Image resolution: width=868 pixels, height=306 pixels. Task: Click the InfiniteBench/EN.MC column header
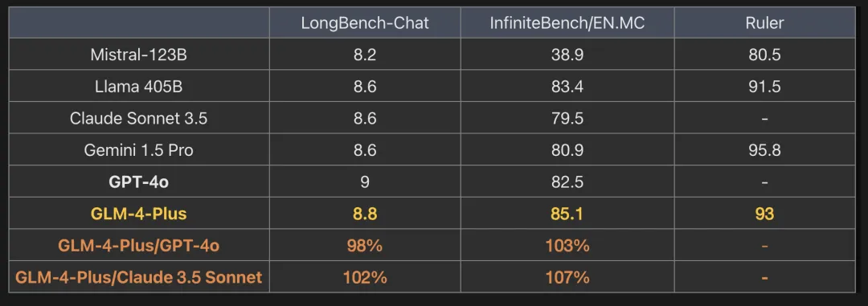pyautogui.click(x=567, y=22)
